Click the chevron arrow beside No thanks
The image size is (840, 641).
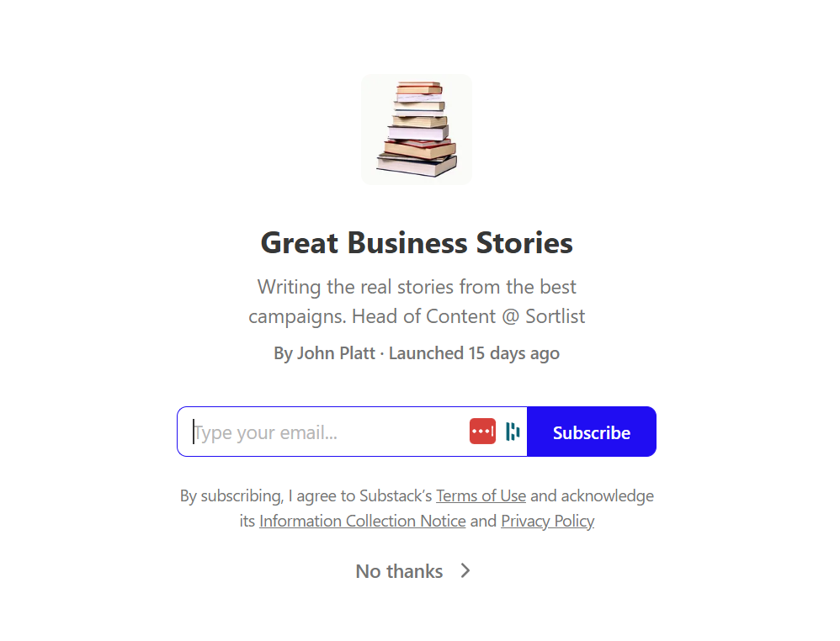pyautogui.click(x=465, y=571)
